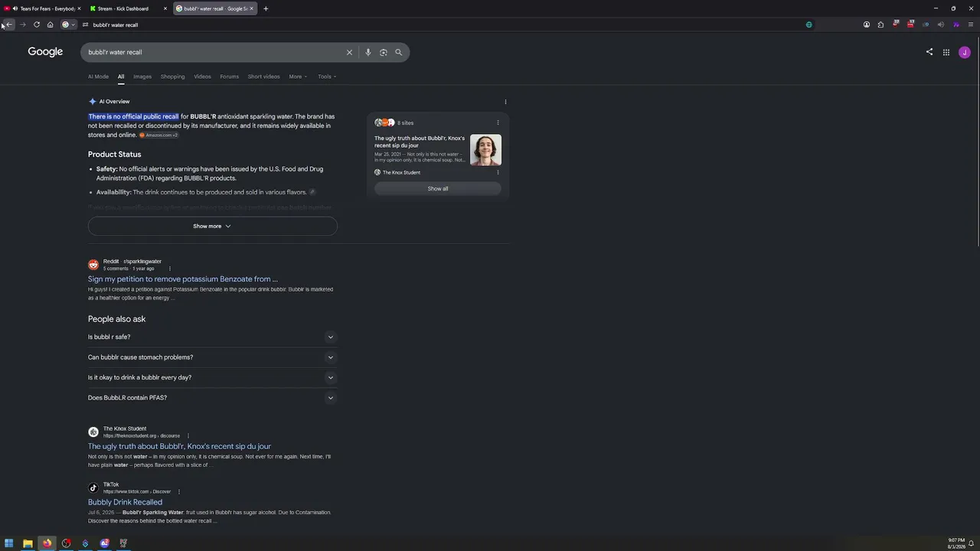
Task: Click the Knox Student article thumbnail photo
Action: click(x=485, y=150)
